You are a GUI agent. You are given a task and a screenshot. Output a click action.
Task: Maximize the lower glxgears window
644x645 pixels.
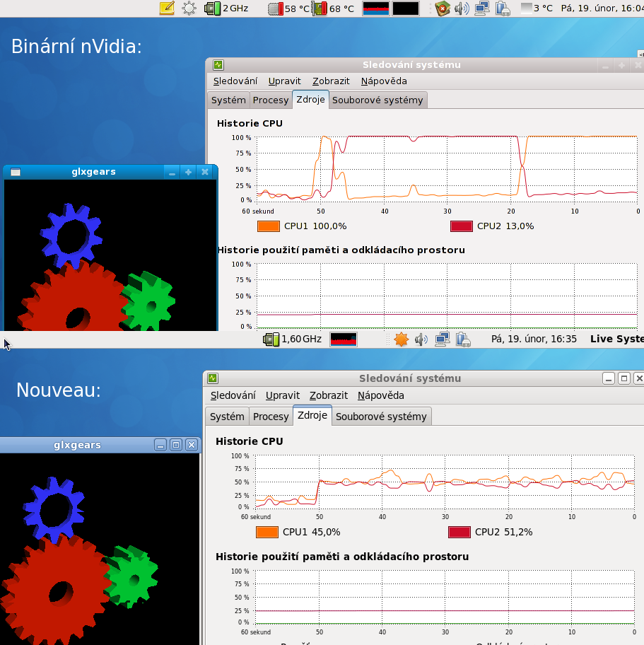(176, 445)
